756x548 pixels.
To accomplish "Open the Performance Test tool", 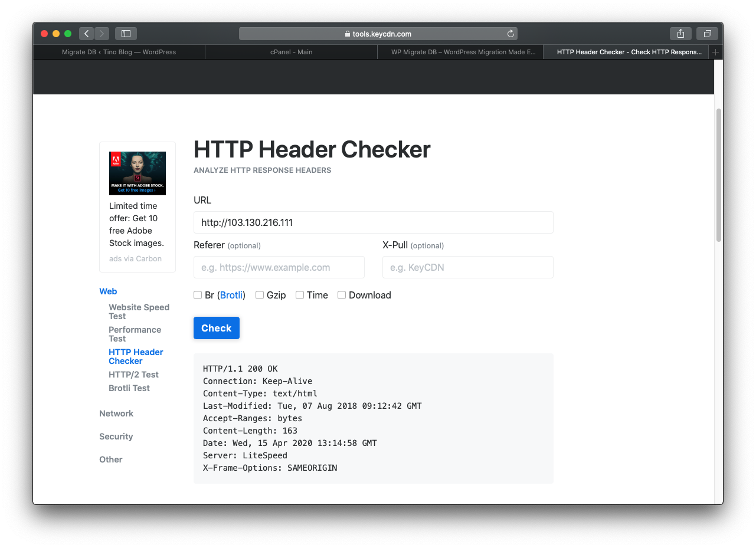I will [135, 334].
